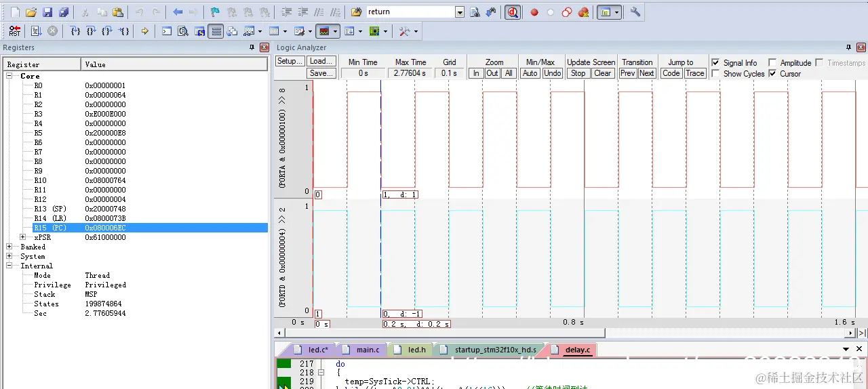Open the Watch windows dropdown arrow
Screen dimensions: 868x389
coord(259,31)
